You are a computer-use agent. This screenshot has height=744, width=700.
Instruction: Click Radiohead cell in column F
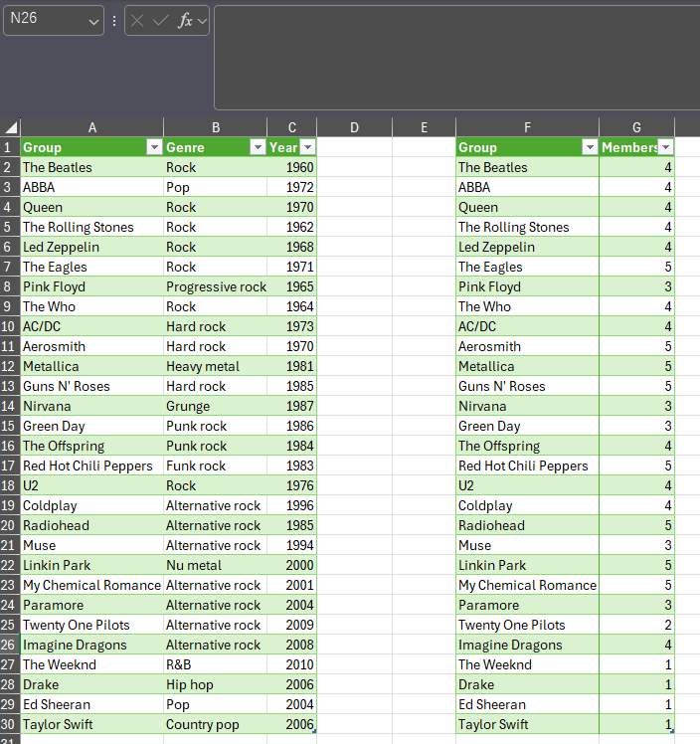pyautogui.click(x=527, y=526)
